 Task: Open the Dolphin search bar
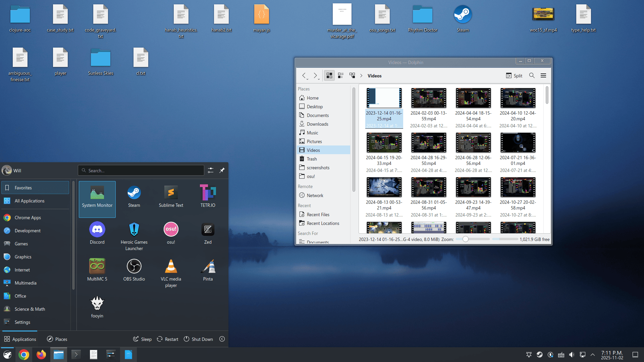click(x=532, y=75)
